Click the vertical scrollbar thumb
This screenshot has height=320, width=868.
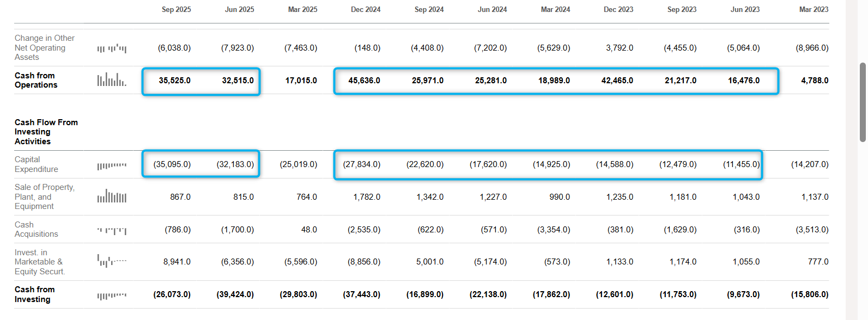click(x=863, y=102)
